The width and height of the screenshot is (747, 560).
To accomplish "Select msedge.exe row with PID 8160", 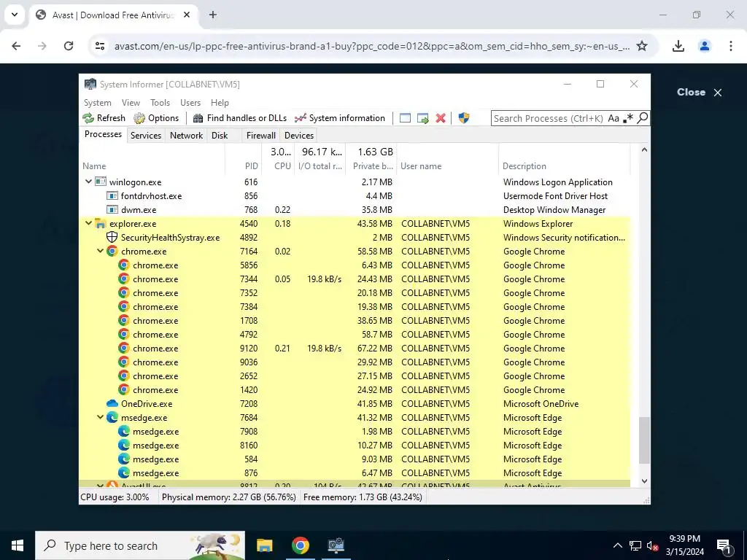I will (x=355, y=446).
